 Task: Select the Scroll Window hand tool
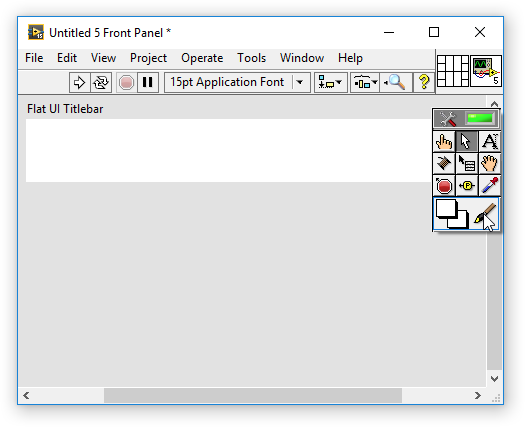[490, 163]
